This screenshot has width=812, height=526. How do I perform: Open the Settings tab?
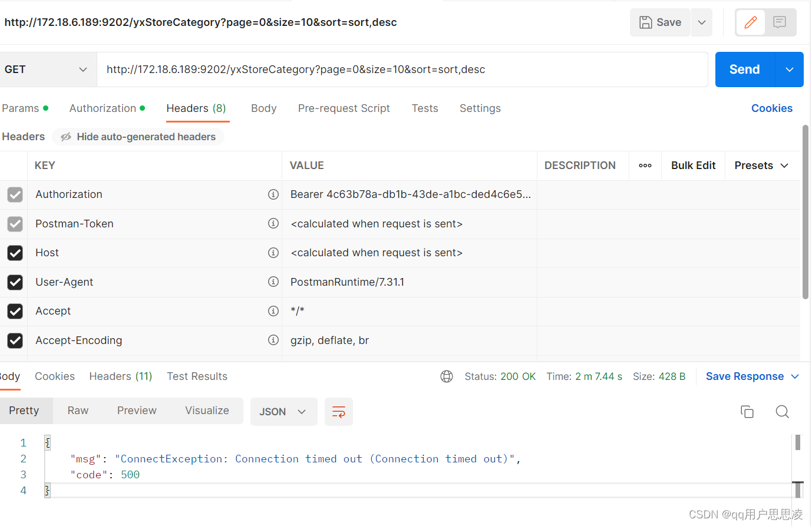(x=480, y=108)
